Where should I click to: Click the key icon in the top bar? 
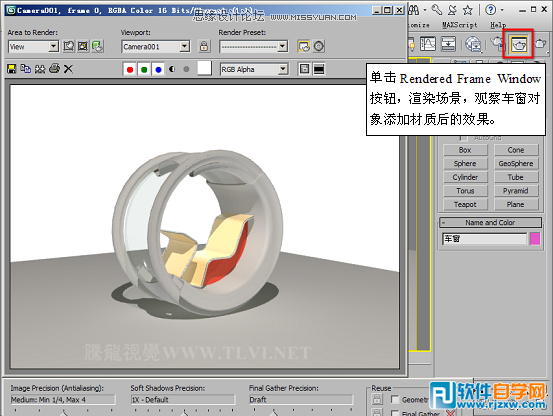(437, 10)
